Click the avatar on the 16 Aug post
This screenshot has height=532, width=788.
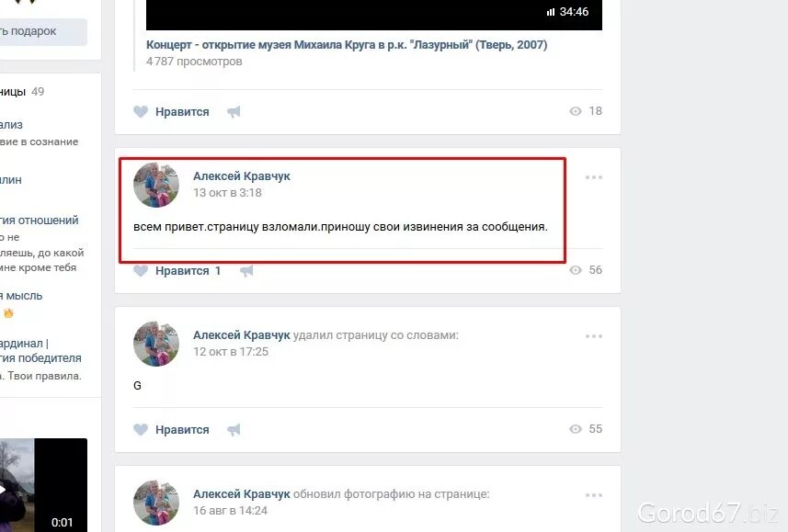click(x=156, y=503)
